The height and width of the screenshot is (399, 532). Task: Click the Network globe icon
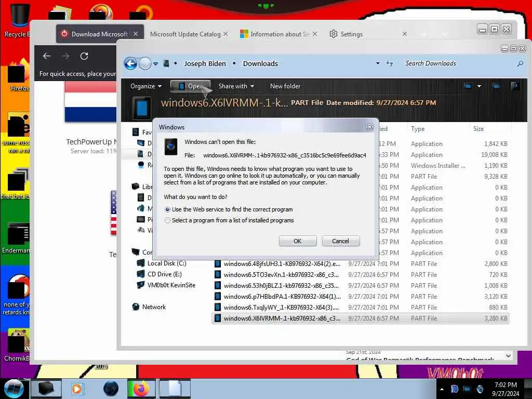click(136, 307)
